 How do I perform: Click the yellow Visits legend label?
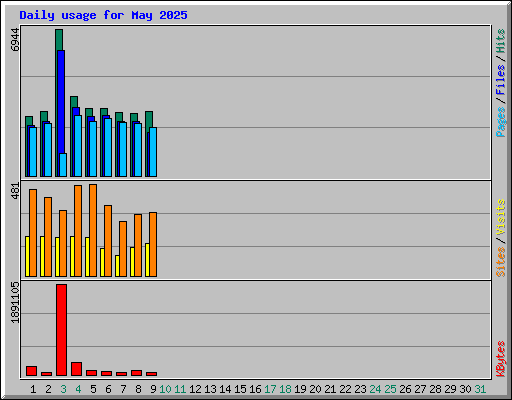(x=500, y=217)
